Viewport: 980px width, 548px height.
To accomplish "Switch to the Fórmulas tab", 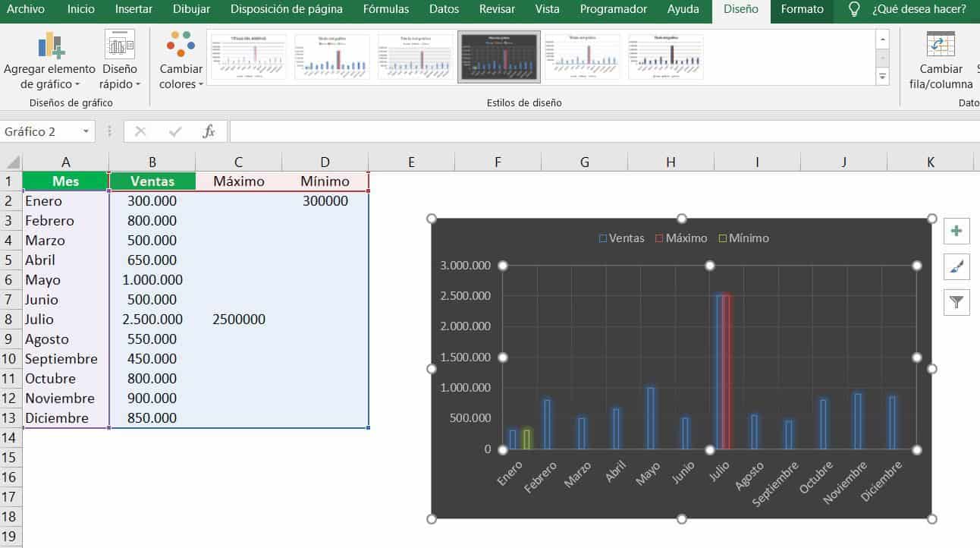I will [x=386, y=9].
